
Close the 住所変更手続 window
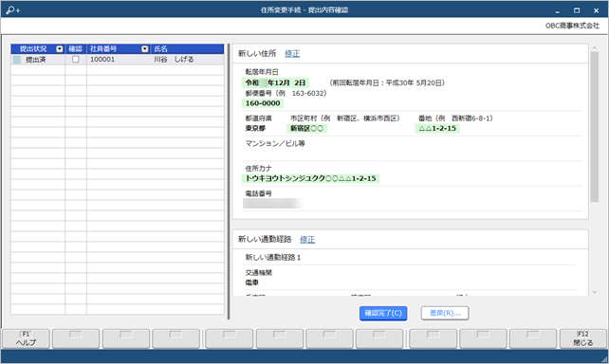pyautogui.click(x=596, y=10)
